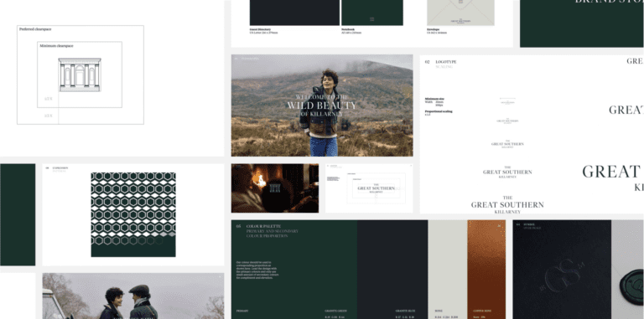The image size is (644, 319).
Task: Pick the Bone colour swatch
Action: [448, 270]
